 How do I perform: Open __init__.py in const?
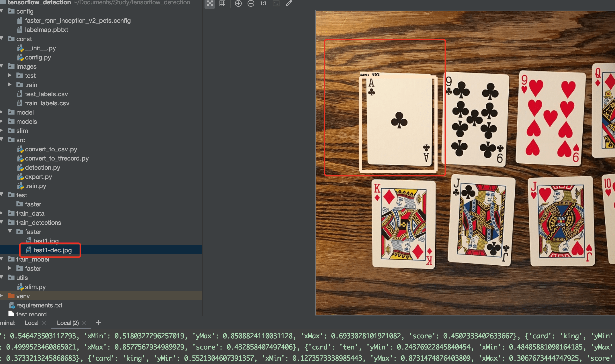pyautogui.click(x=40, y=48)
